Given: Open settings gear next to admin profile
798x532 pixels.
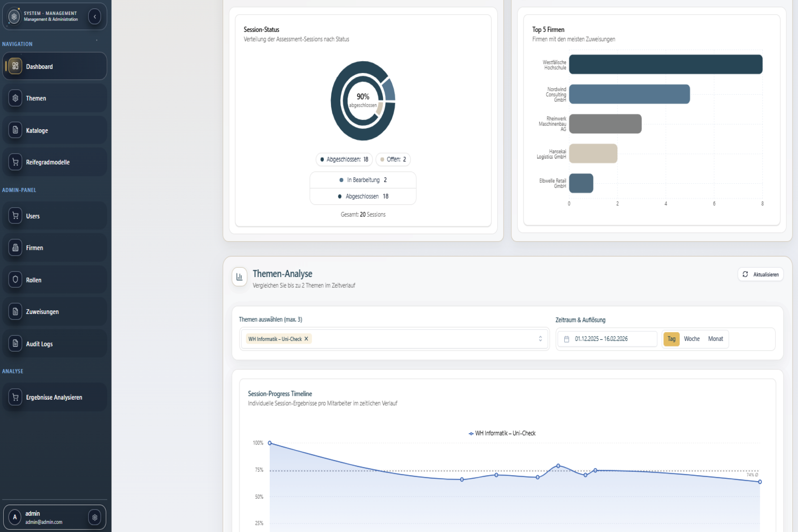Looking at the screenshot, I should click(95, 517).
